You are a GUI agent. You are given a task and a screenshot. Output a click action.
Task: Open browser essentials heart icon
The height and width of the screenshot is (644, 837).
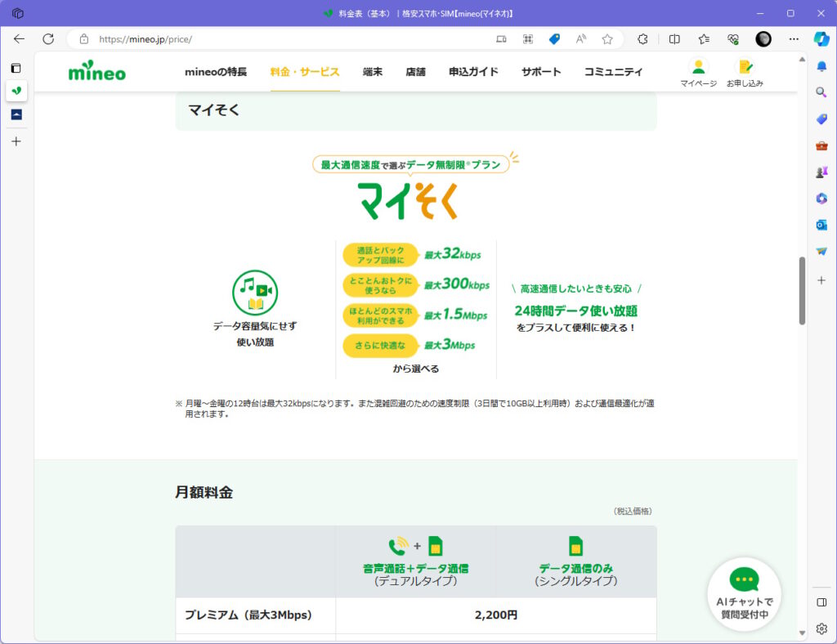[733, 39]
